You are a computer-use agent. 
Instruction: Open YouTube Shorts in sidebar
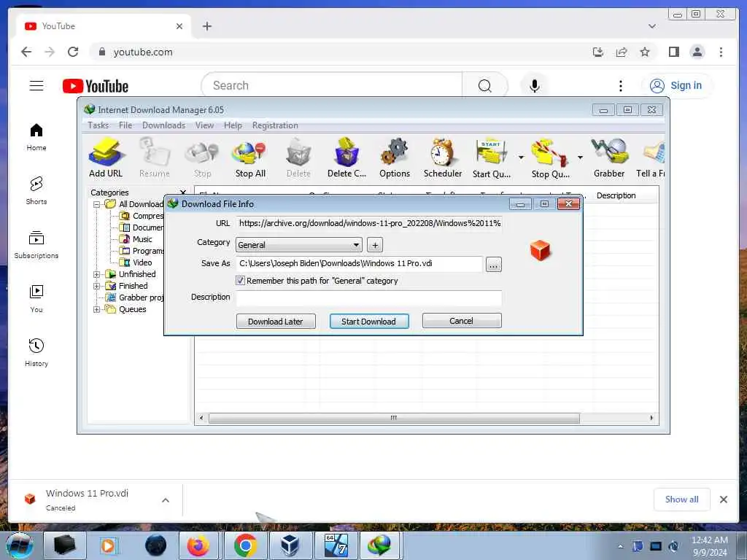(36, 191)
